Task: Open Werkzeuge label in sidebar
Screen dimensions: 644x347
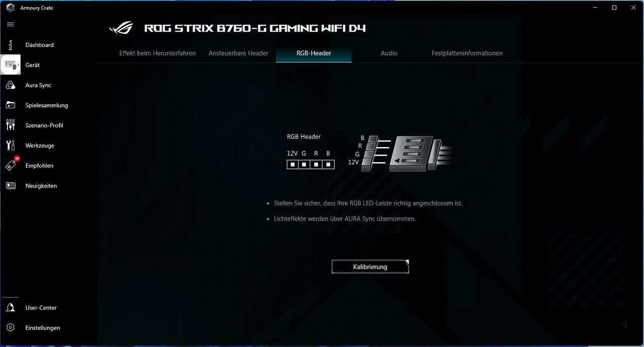Action: pyautogui.click(x=40, y=146)
